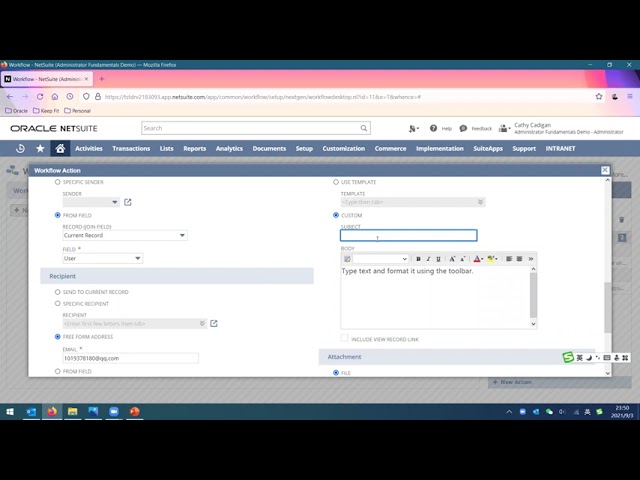Expand the Template selection list
The width and height of the screenshot is (640, 480).
pos(480,202)
